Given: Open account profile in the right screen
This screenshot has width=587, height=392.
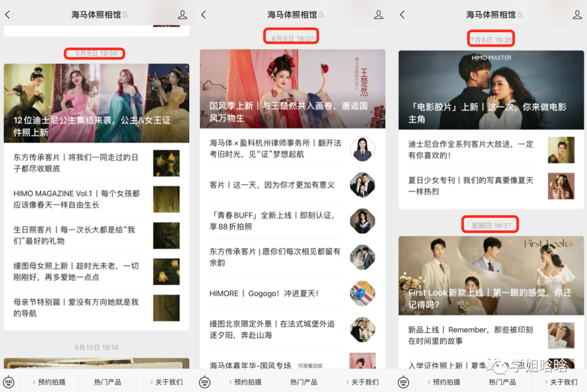Looking at the screenshot, I should pos(577,15).
